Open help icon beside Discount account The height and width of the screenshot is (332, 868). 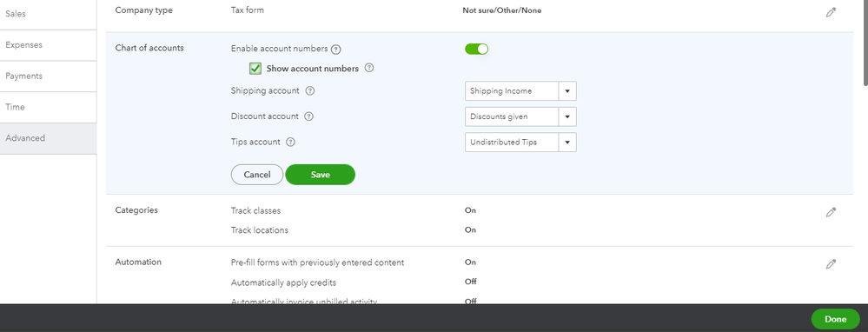click(x=309, y=116)
